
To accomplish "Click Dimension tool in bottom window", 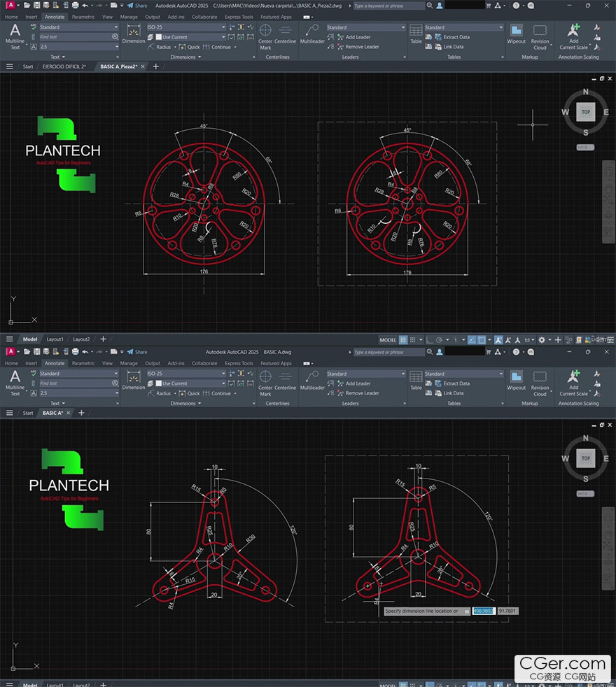I will pos(133,381).
